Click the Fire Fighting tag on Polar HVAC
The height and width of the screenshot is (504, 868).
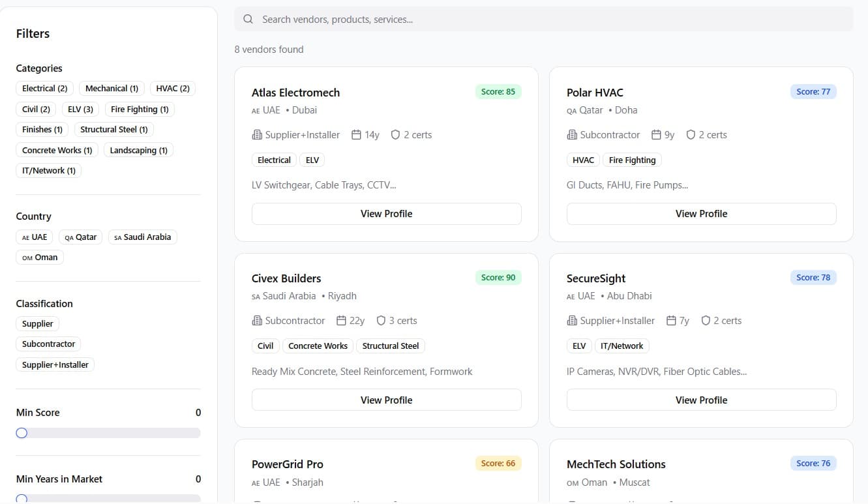[632, 160]
